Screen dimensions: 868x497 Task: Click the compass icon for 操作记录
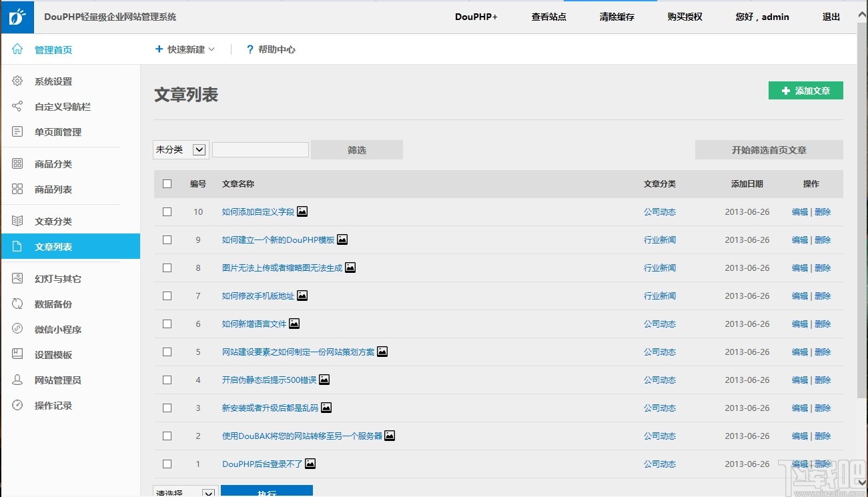(x=17, y=406)
